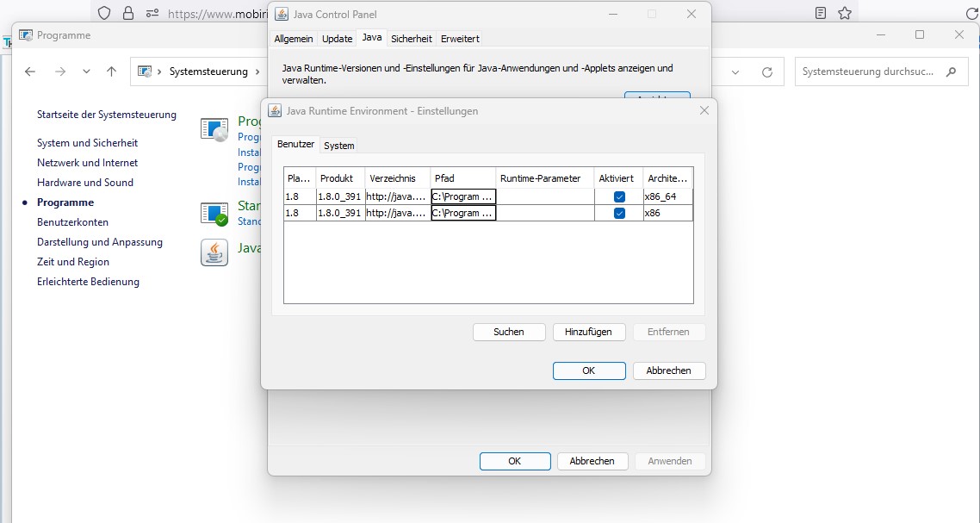Click the Systemsteuerung durchsuchen search field
Image resolution: width=980 pixels, height=523 pixels.
click(x=867, y=72)
